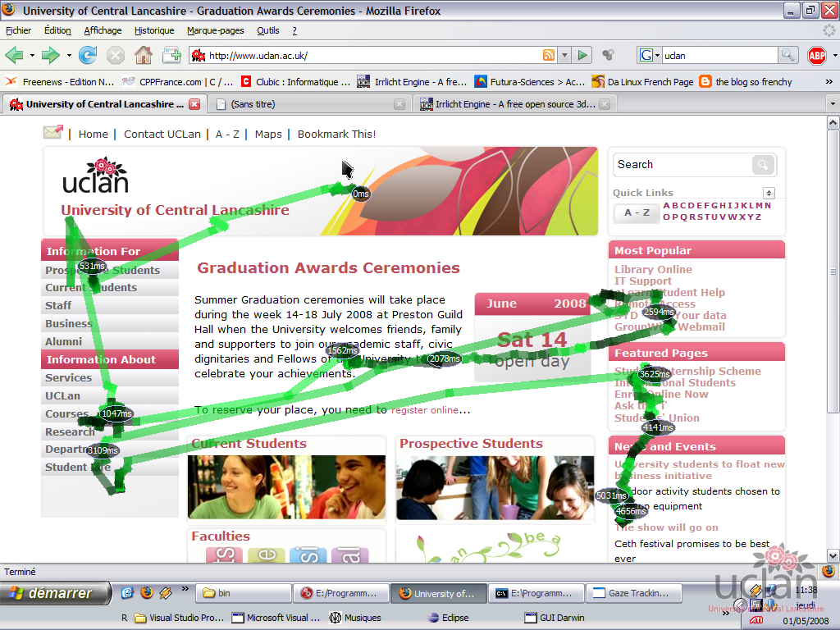The height and width of the screenshot is (630, 840).
Task: Click the green Forward arrow button
Action: coord(50,55)
